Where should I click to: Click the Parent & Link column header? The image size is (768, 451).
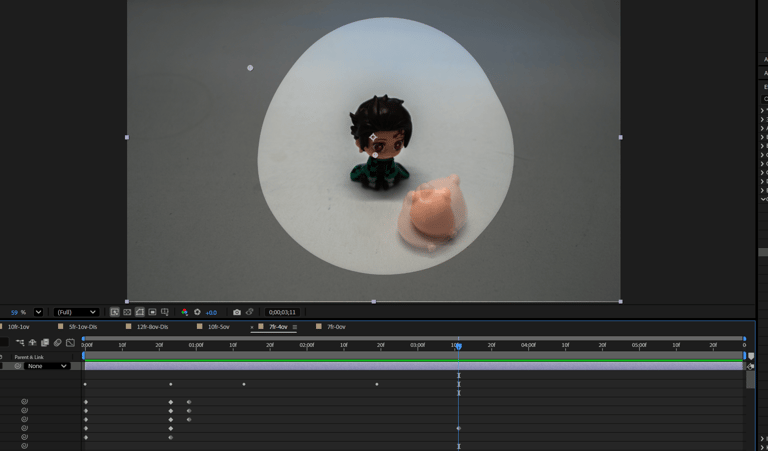click(29, 357)
